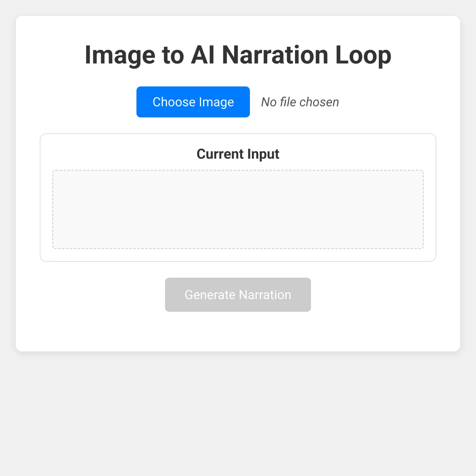Click the top edge of the main card
Screen dimensions: 476x476
238,16
